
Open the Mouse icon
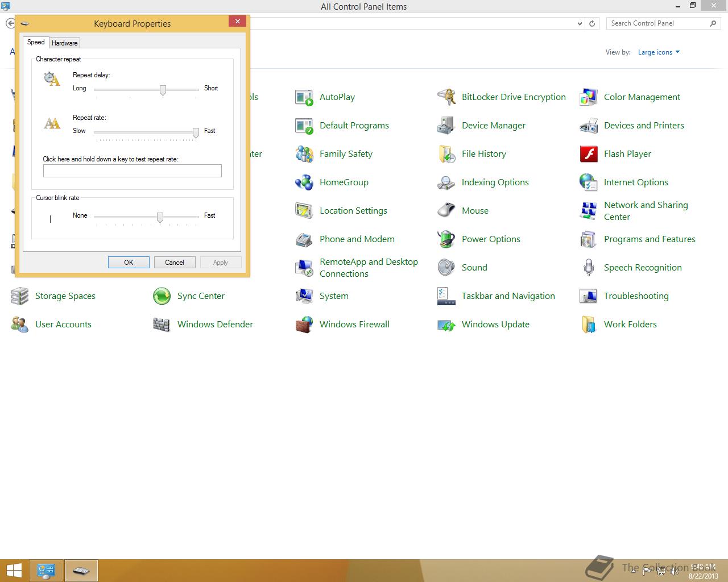point(446,211)
